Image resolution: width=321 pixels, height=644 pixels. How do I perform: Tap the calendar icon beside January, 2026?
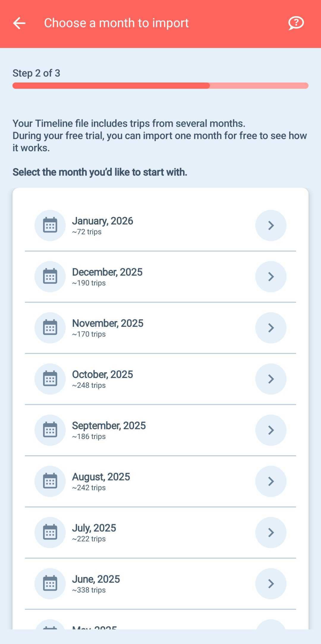tap(50, 225)
